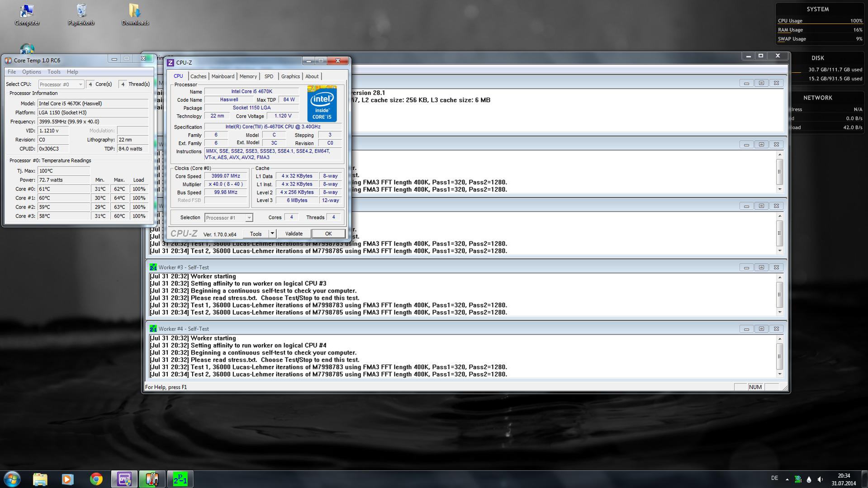Open the Tools menu in Core Temp

pos(54,72)
